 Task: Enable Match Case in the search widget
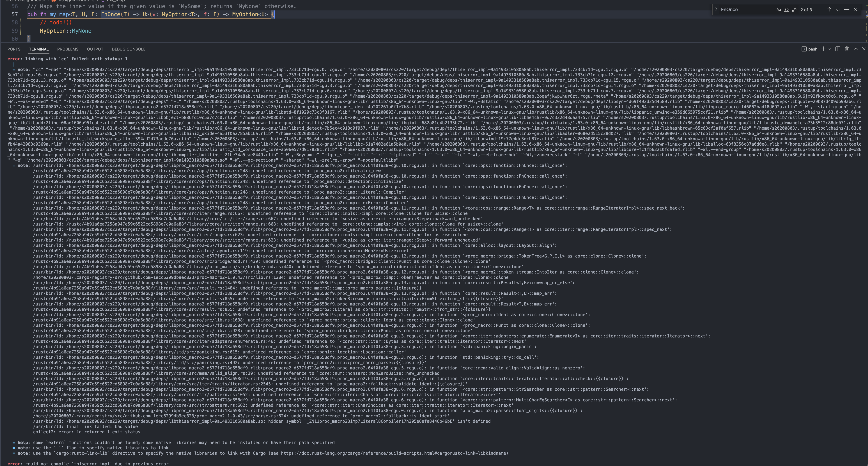pyautogui.click(x=778, y=9)
